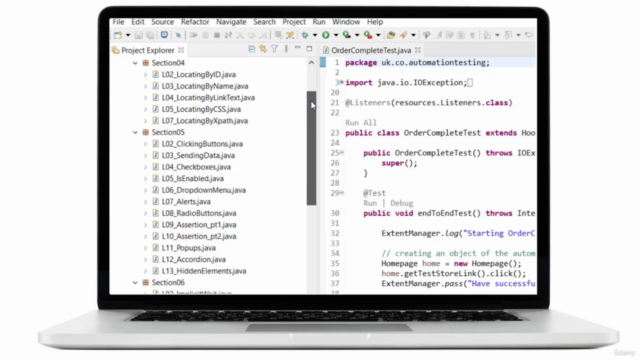Open the Project menu
Image resolution: width=640 pixels, height=360 pixels.
coord(294,22)
